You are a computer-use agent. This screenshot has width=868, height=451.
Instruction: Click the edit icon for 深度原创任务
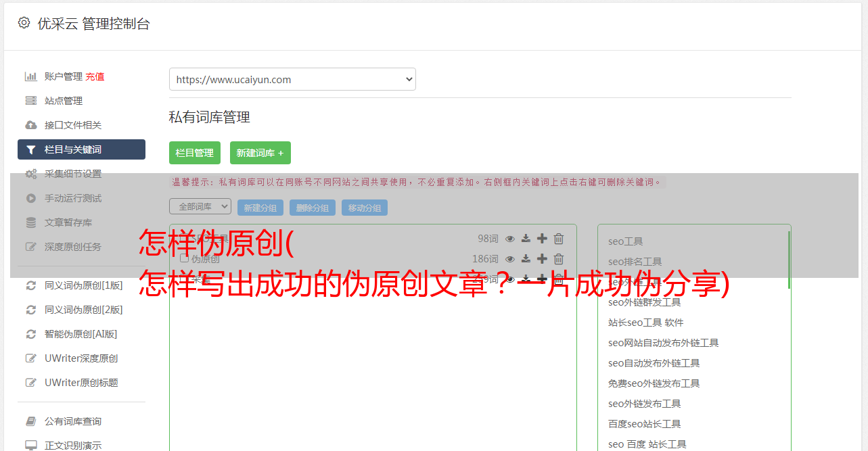[x=31, y=247]
